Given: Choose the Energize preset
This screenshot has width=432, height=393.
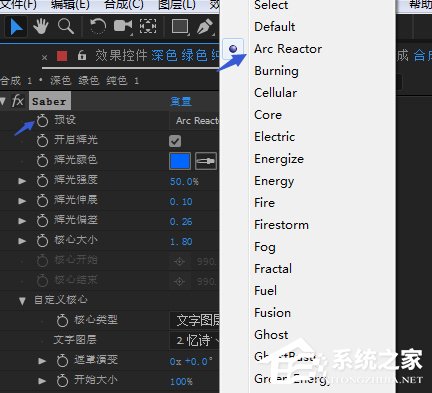Looking at the screenshot, I should pos(279,159).
